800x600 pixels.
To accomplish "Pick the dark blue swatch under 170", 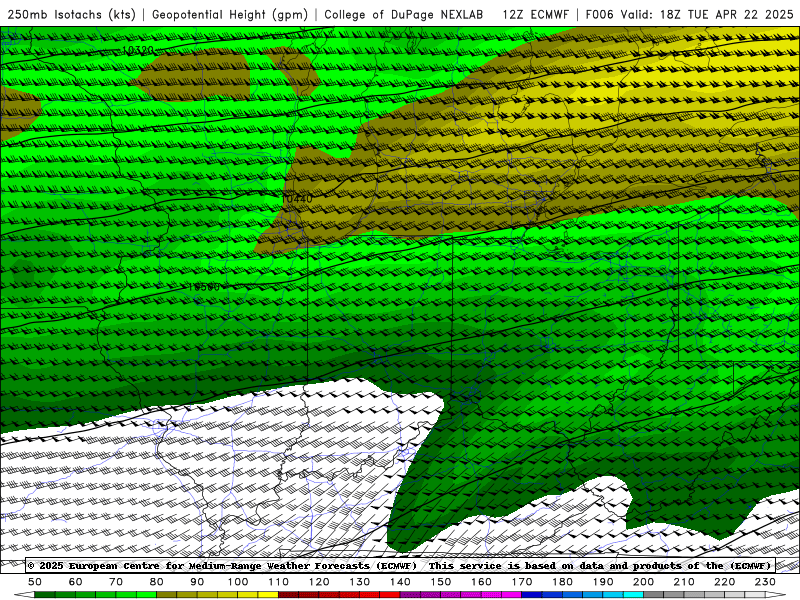I will (532, 596).
